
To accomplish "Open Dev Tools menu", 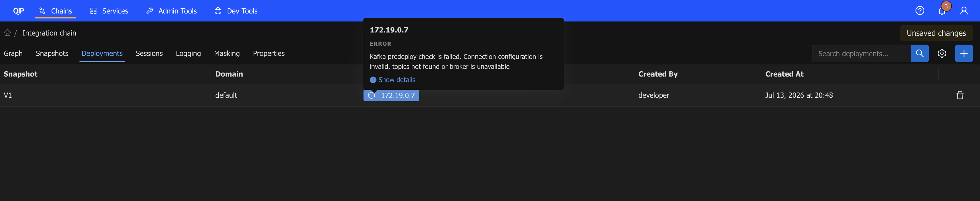I will click(x=236, y=11).
